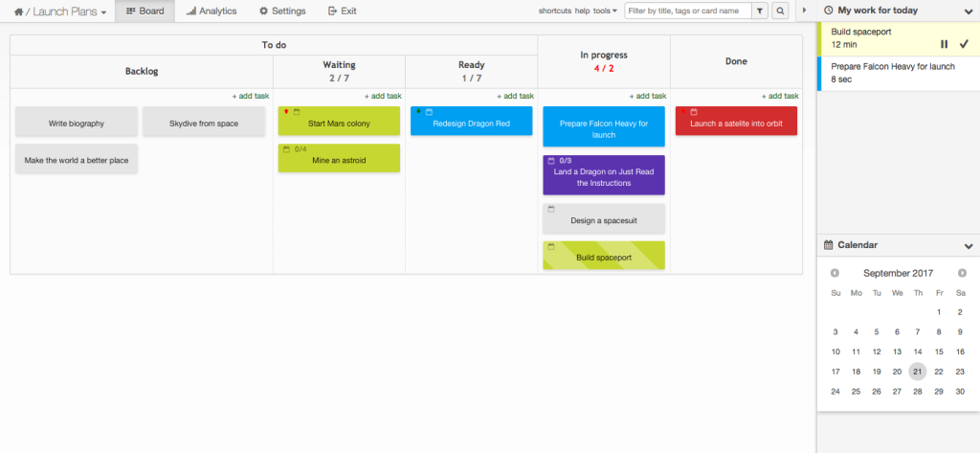The image size is (980, 453).
Task: Click add task in the Ready column
Action: [x=516, y=96]
